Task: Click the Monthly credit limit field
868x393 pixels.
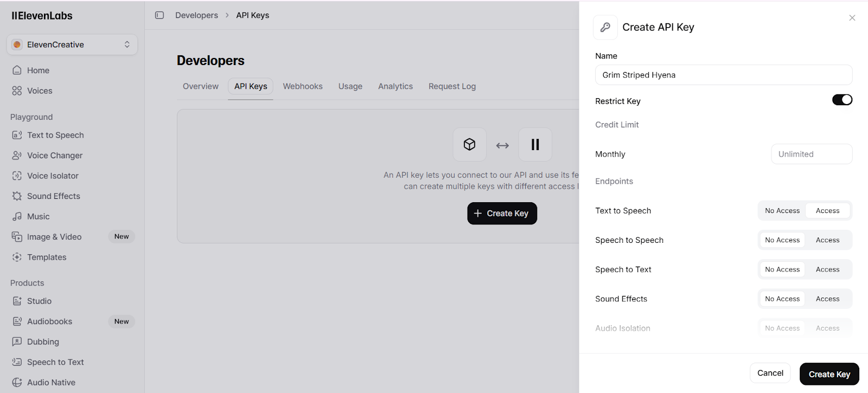Action: (x=812, y=154)
